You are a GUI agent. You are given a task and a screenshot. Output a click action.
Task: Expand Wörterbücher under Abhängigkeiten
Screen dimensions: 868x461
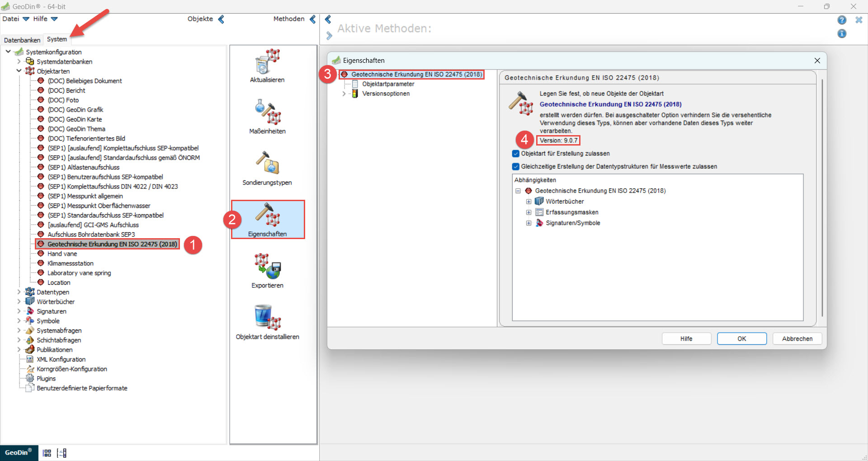click(x=528, y=202)
